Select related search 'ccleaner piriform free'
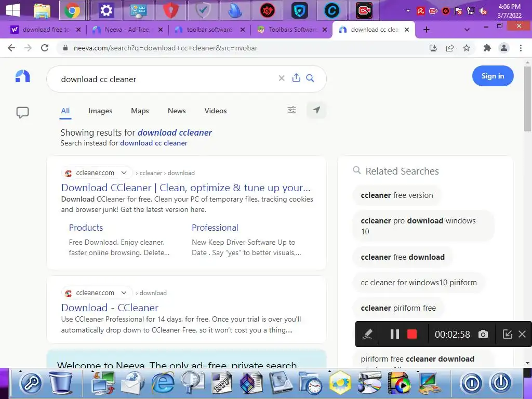This screenshot has width=532, height=399. (398, 308)
